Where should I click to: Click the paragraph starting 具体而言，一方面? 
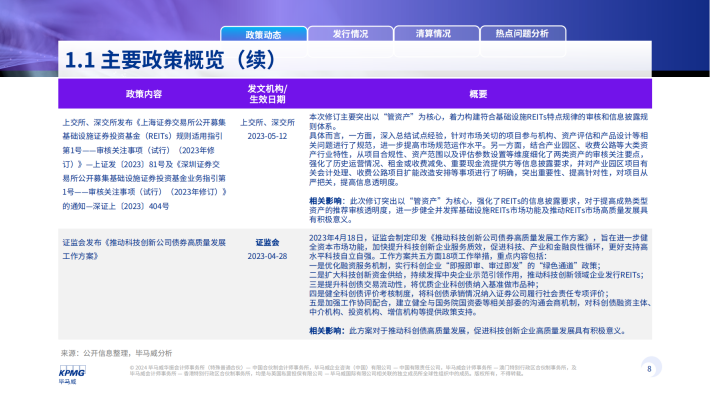[478, 159]
